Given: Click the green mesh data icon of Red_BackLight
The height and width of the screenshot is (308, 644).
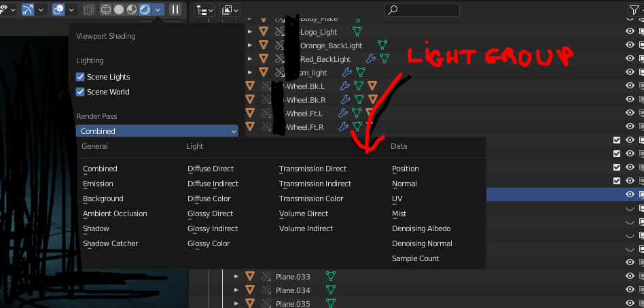Looking at the screenshot, I should click(384, 58).
